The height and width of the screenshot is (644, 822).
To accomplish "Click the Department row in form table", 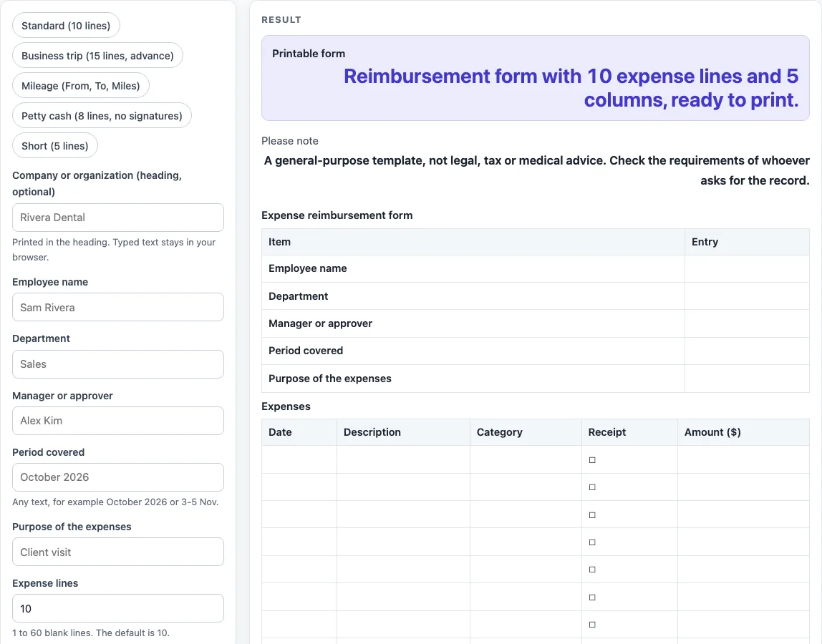I will (536, 296).
